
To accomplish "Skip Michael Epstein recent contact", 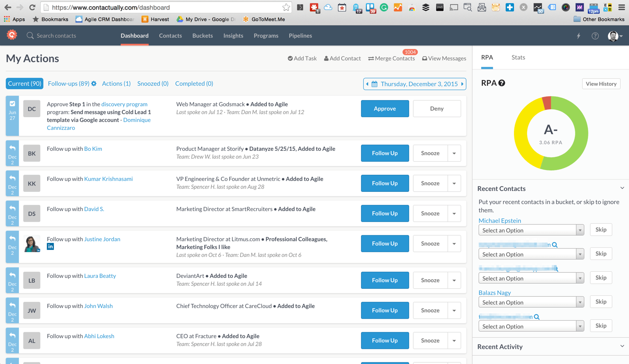I will (601, 230).
